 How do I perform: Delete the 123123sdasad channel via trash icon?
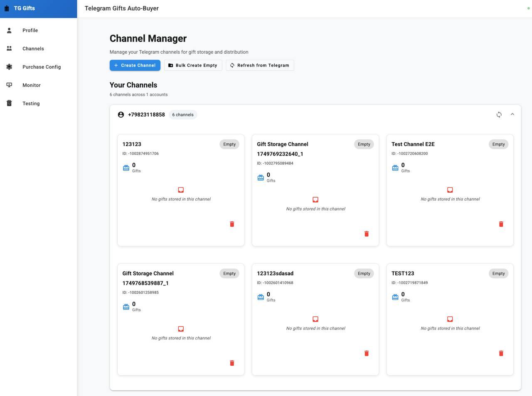click(x=367, y=353)
